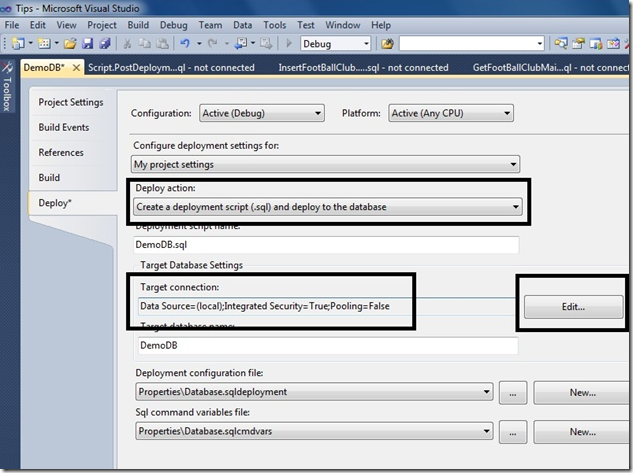This screenshot has height=473, width=633.
Task: Close the DemoDB tab with its X
Action: coord(76,68)
